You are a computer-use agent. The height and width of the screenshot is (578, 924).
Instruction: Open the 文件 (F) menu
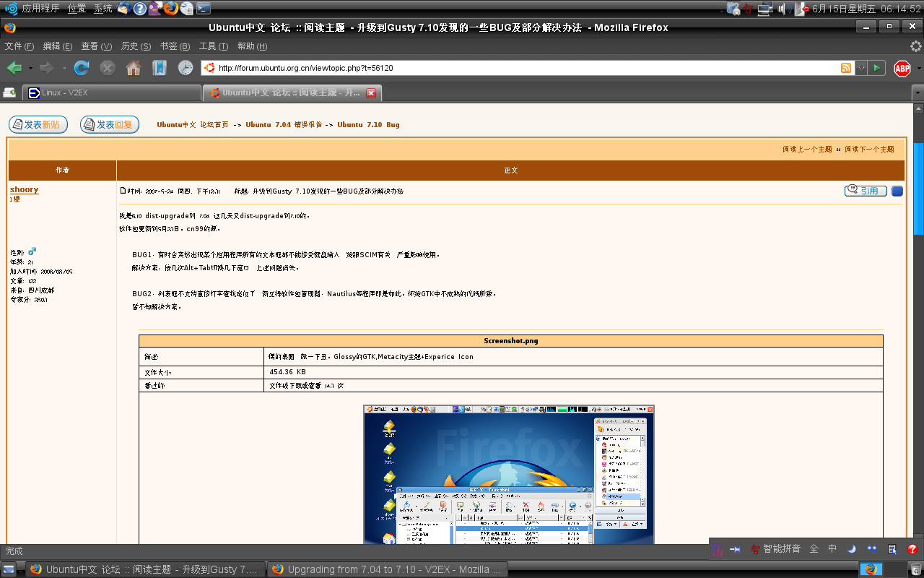[x=19, y=46]
